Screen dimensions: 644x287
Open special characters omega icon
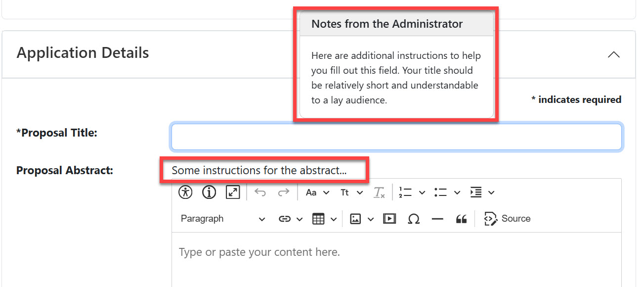[x=414, y=219]
